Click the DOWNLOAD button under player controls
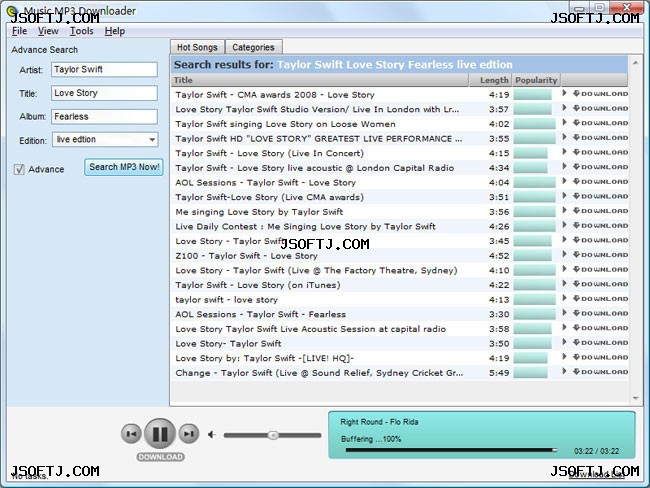 click(x=160, y=457)
